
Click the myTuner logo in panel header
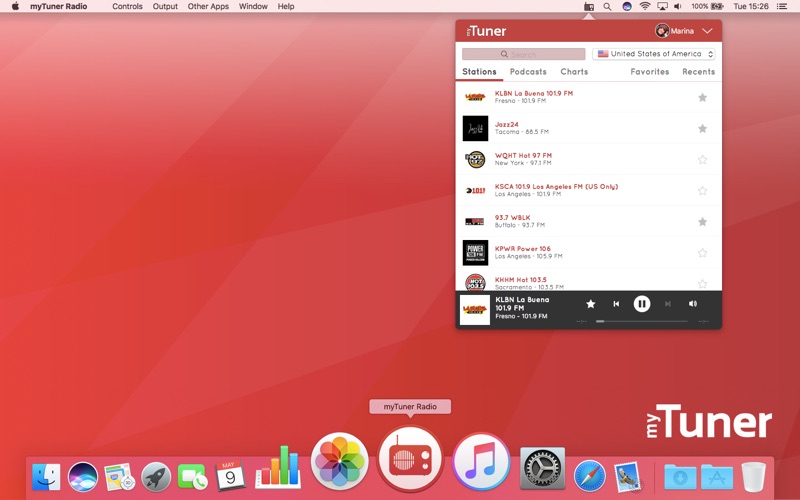pos(486,31)
